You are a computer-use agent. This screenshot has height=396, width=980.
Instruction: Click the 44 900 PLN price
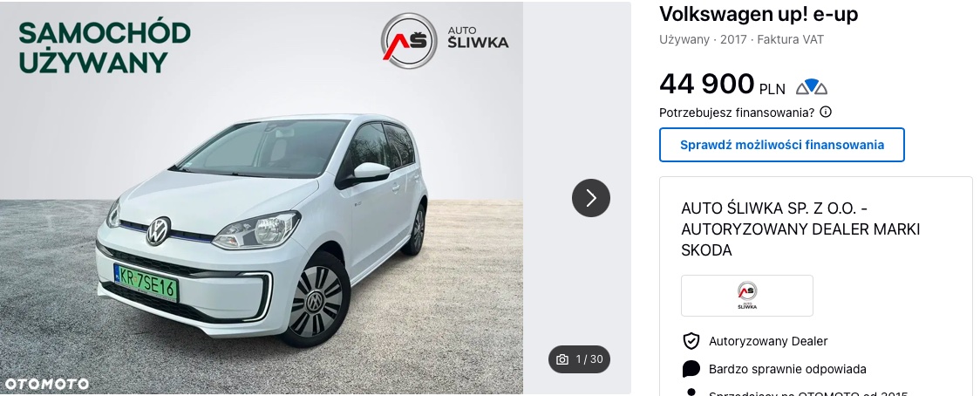pos(722,85)
